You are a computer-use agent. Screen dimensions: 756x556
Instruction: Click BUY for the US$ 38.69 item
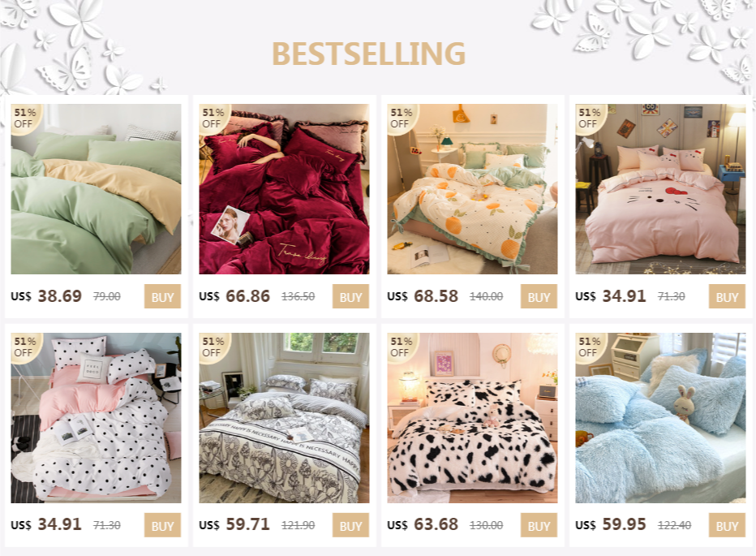click(162, 296)
